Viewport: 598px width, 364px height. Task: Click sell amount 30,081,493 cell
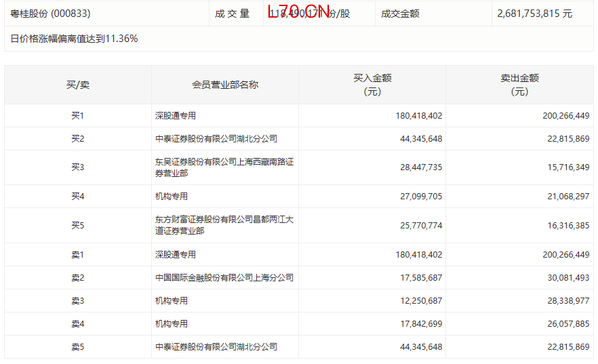[566, 278]
